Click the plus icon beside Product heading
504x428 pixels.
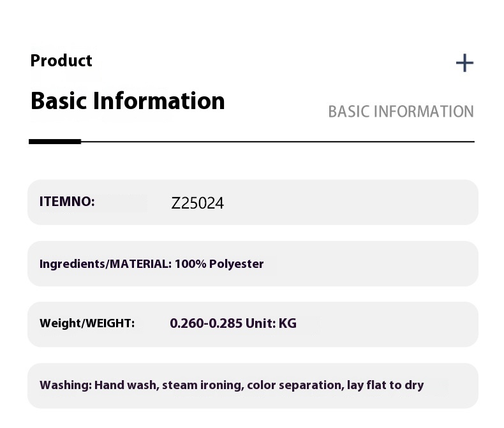tap(464, 63)
